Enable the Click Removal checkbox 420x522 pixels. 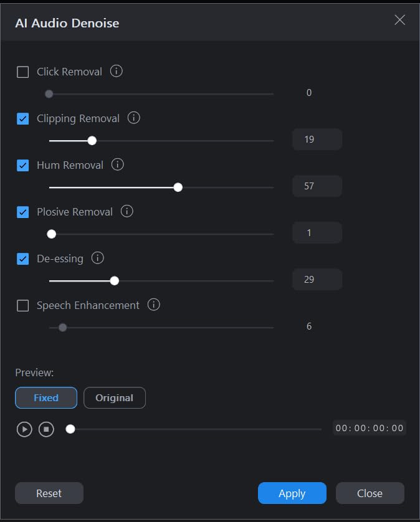pos(23,72)
